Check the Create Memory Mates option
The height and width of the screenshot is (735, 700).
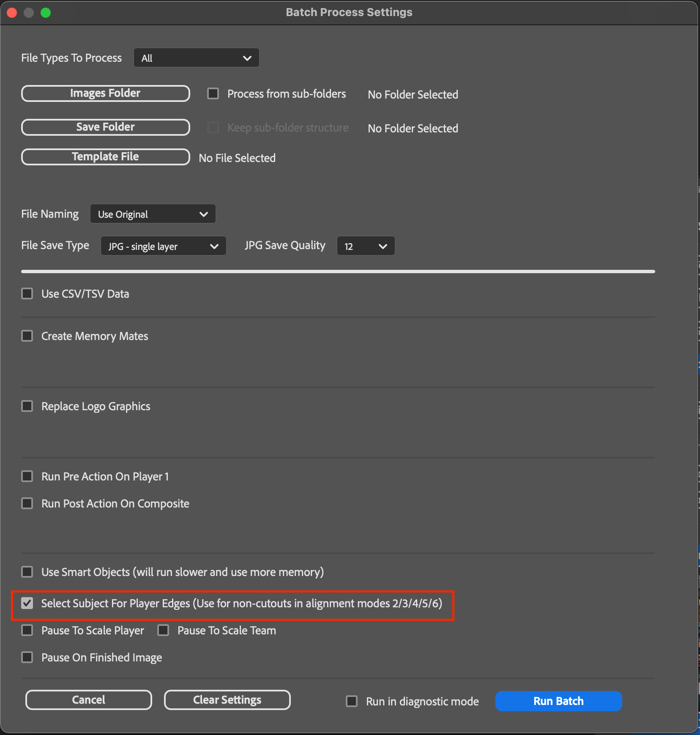[27, 336]
